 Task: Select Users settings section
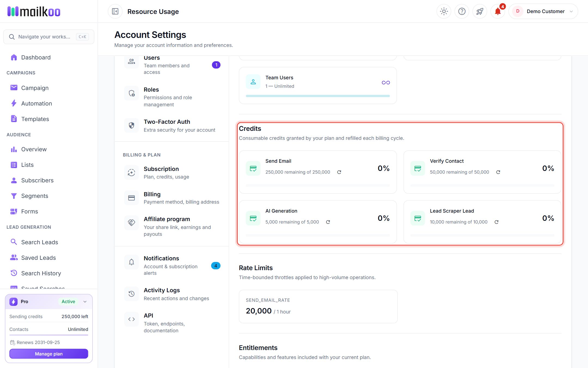(x=172, y=66)
